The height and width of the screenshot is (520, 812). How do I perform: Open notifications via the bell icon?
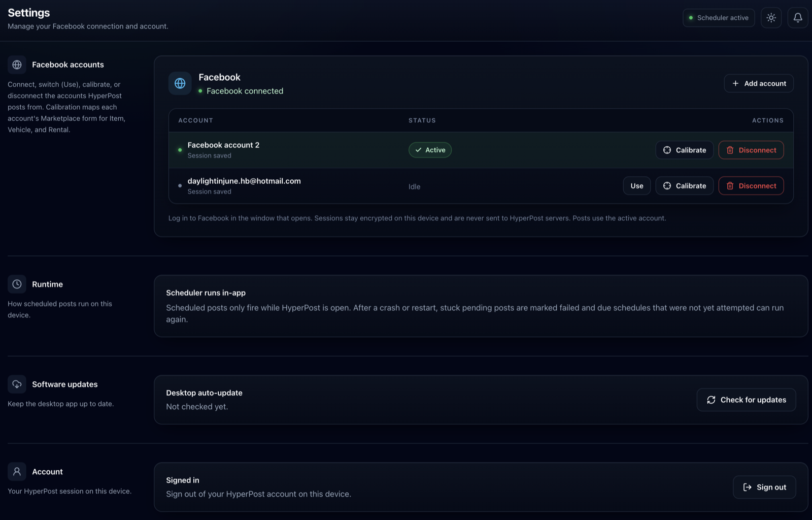point(797,18)
